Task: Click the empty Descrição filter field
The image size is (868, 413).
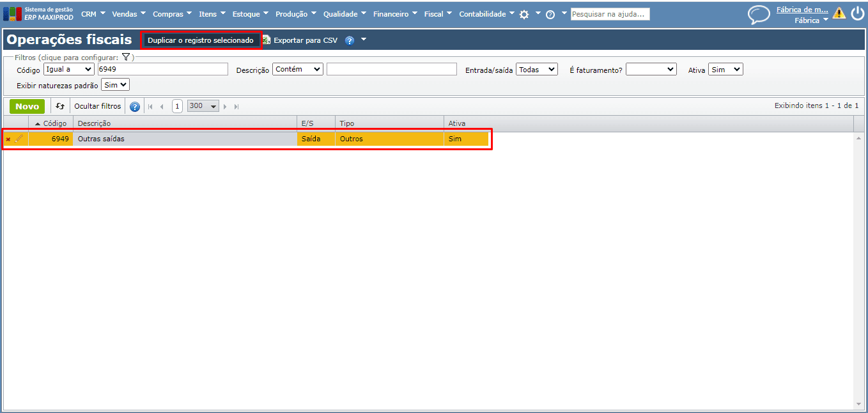Action: click(392, 69)
